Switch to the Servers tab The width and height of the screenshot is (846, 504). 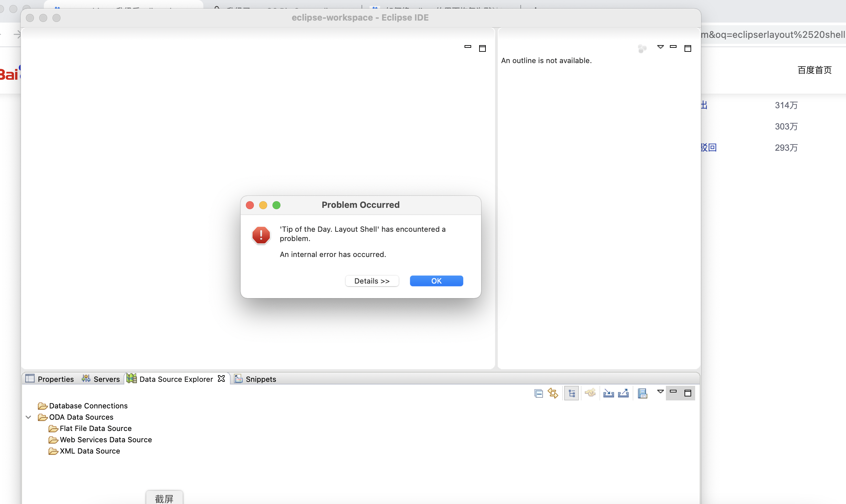click(x=101, y=379)
